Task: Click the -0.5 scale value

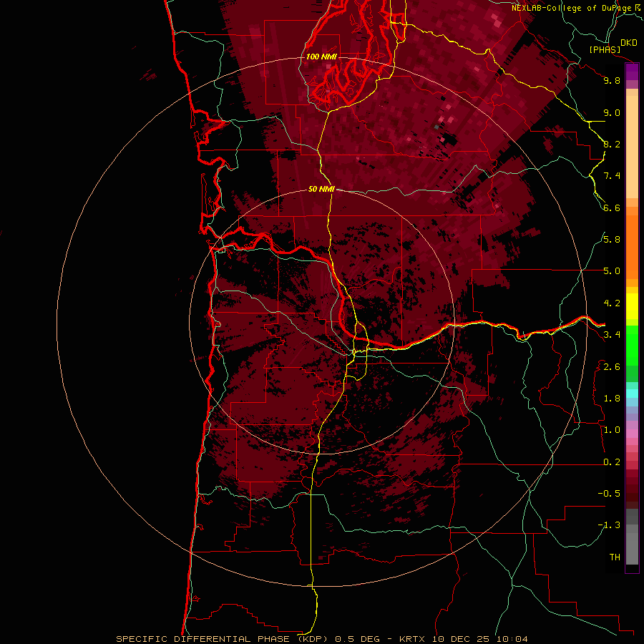Action: (x=609, y=494)
